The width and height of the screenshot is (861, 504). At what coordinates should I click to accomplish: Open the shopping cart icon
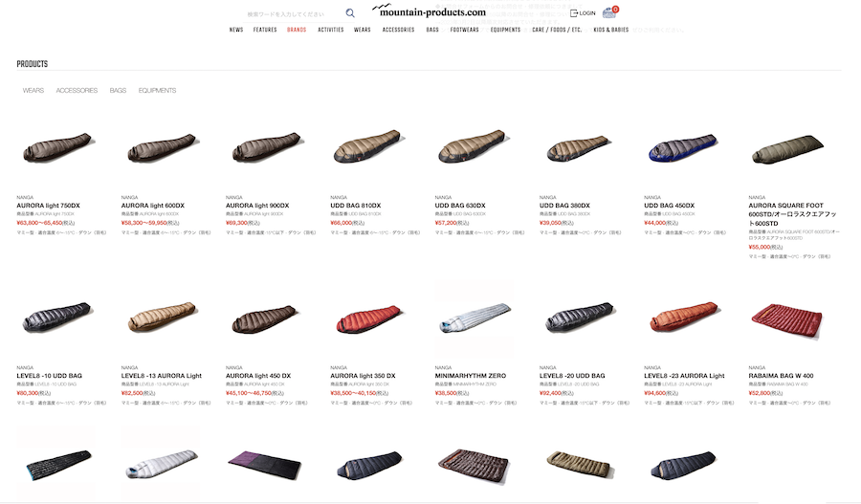(609, 12)
